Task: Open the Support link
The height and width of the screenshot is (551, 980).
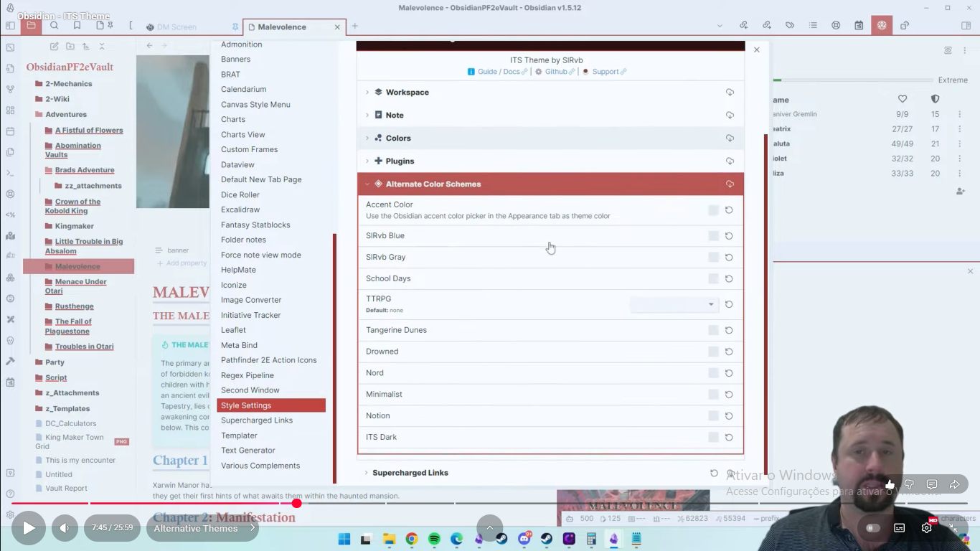Action: 604,72
